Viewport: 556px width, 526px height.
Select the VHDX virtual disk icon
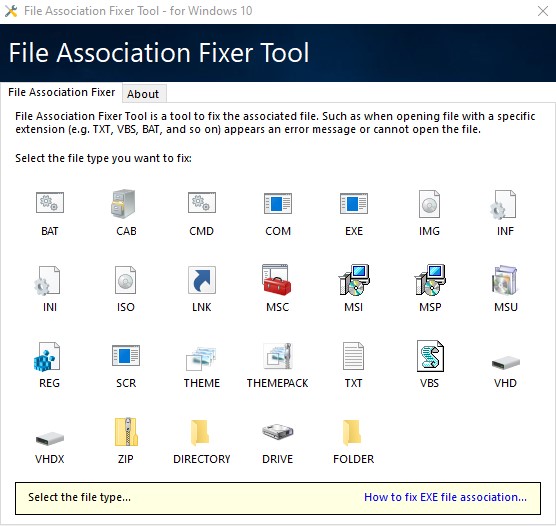50,439
